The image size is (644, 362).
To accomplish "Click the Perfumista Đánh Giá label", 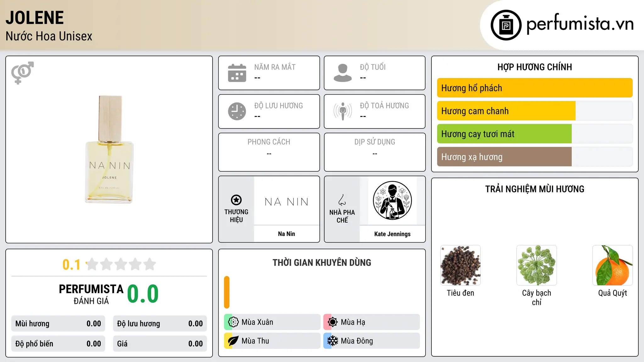I will 91,294.
